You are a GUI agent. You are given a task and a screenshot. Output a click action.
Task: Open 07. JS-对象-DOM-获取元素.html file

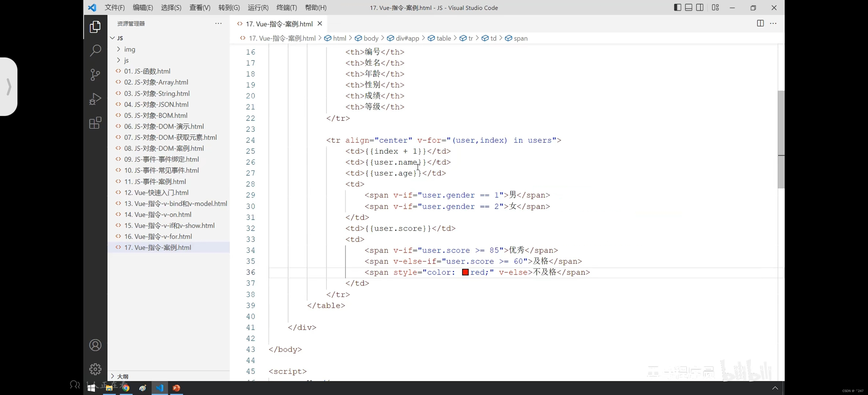(169, 137)
